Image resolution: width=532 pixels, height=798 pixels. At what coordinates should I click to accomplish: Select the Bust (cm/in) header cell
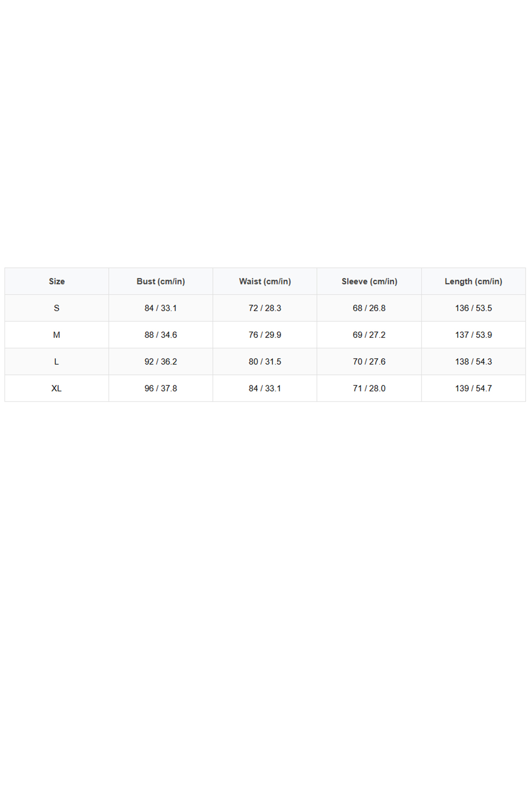coord(161,281)
